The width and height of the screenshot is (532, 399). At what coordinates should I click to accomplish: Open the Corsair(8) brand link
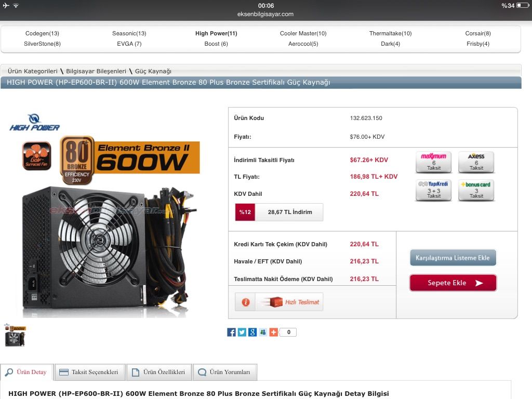coord(478,33)
